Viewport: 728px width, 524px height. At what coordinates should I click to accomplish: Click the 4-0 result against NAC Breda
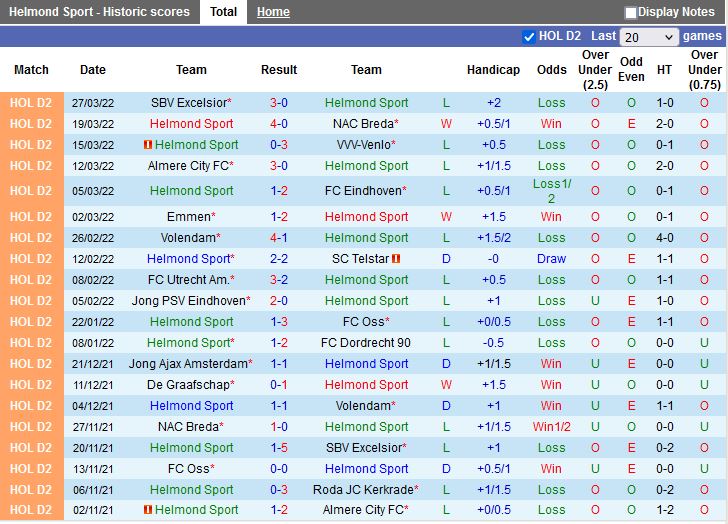(279, 124)
